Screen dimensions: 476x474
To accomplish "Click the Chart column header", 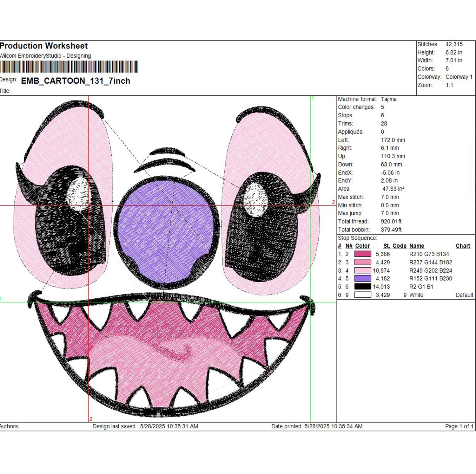I will point(463,246).
